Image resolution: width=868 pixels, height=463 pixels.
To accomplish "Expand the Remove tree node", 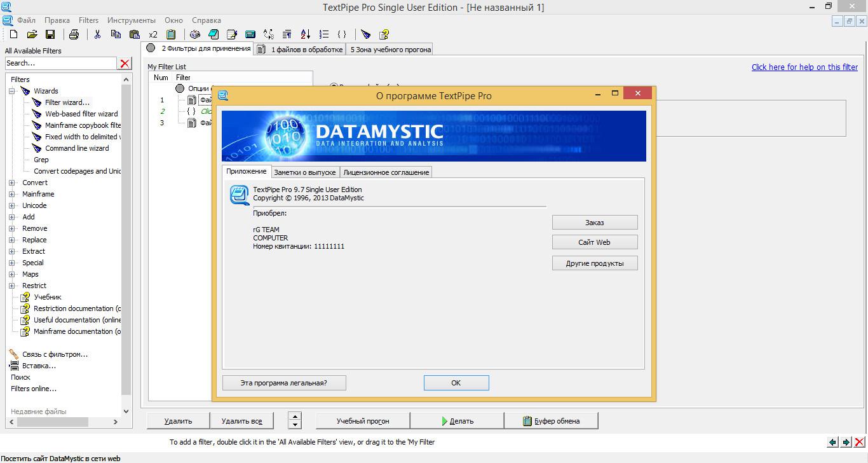I will (x=12, y=228).
